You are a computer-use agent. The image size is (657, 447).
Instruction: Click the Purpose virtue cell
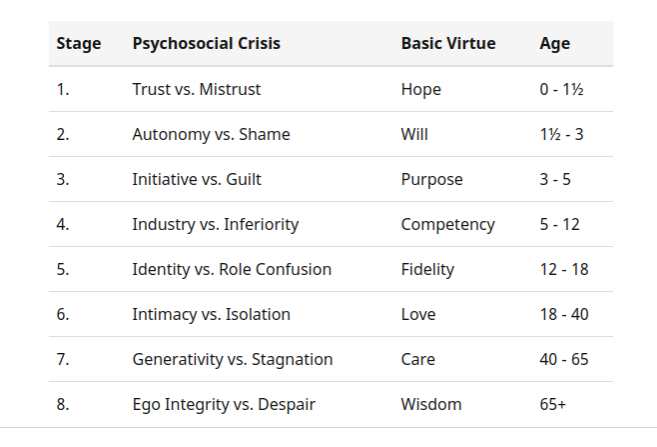[432, 180]
